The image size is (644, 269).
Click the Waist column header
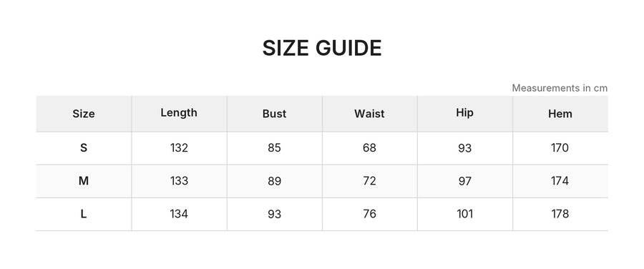370,114
